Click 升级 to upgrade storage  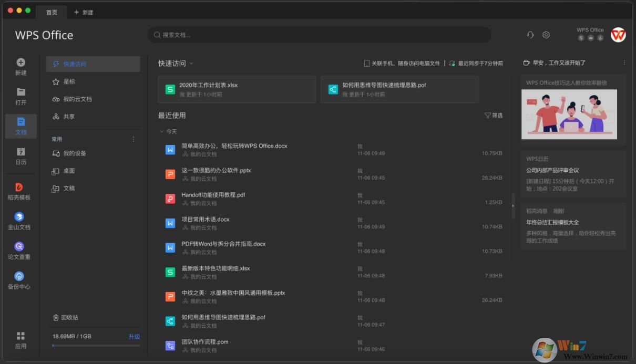pos(135,336)
